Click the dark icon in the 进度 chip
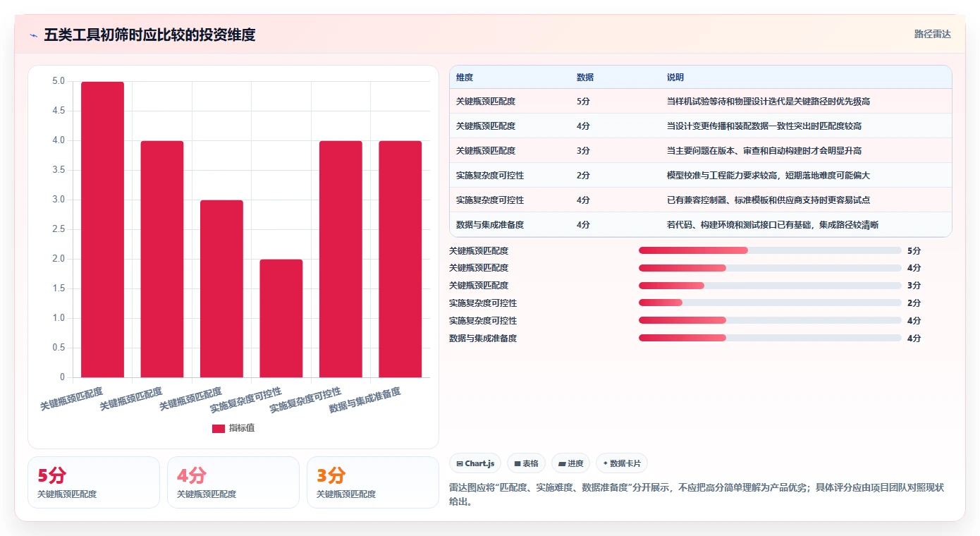The height and width of the screenshot is (536, 980). [562, 463]
